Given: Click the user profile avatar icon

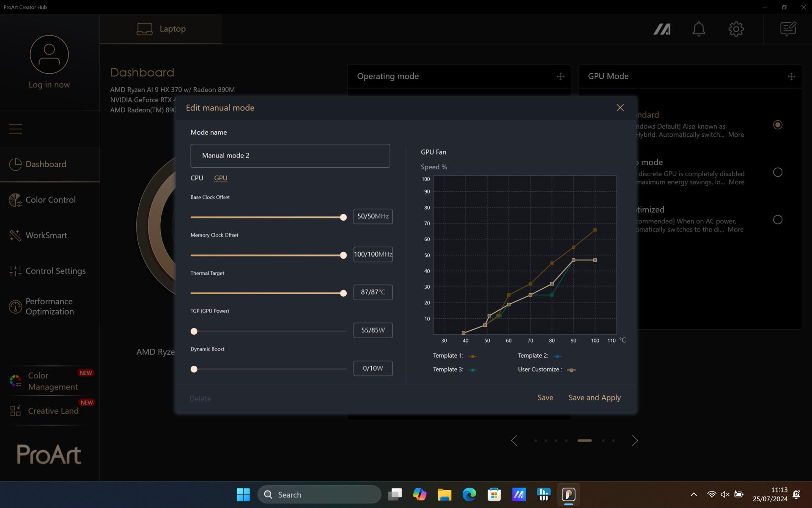Looking at the screenshot, I should pyautogui.click(x=49, y=55).
